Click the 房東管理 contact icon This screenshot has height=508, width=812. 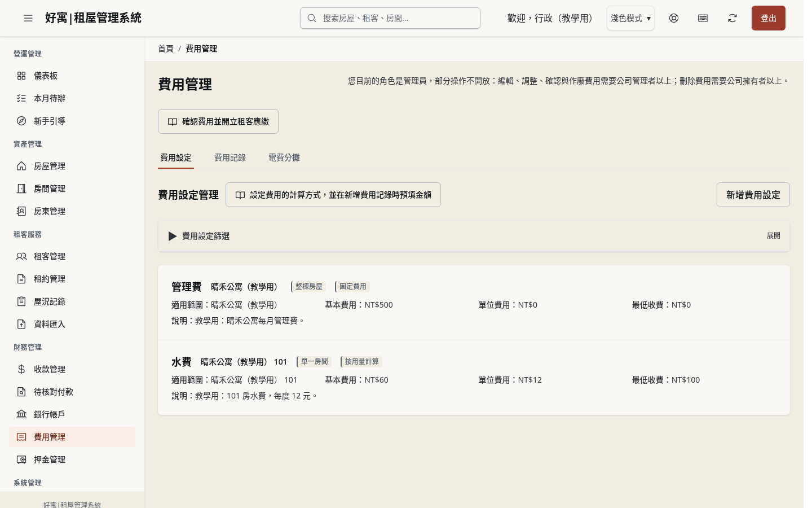tap(21, 211)
